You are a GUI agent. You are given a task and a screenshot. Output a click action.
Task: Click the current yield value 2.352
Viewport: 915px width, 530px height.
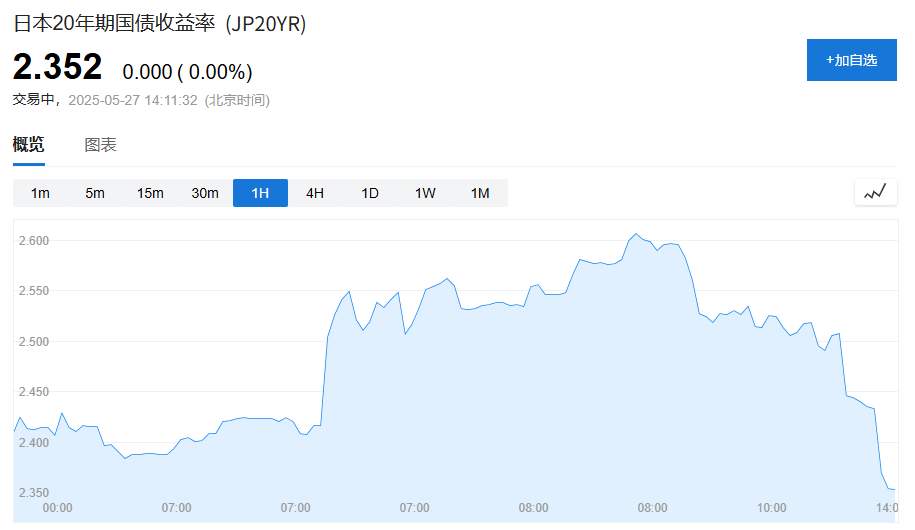click(57, 67)
